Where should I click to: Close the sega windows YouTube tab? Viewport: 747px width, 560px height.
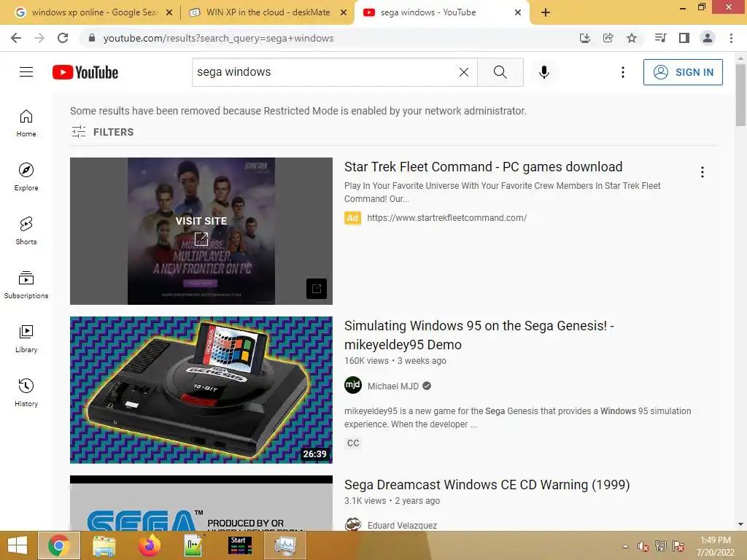(518, 13)
